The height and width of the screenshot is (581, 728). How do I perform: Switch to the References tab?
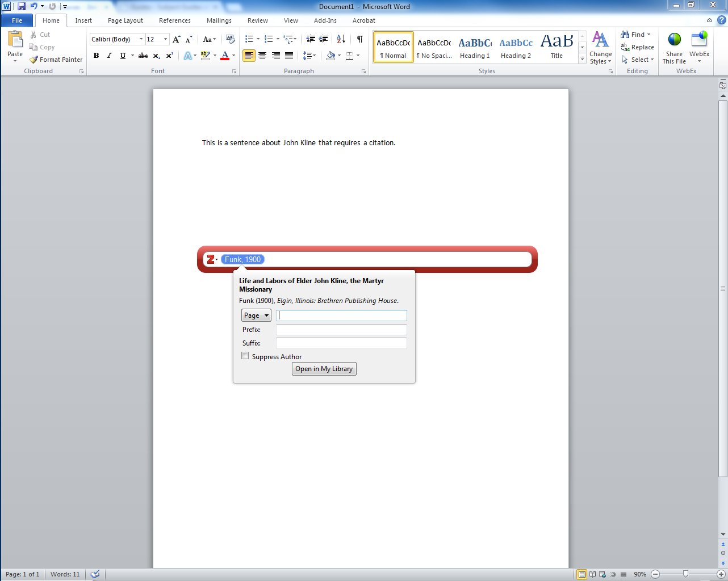point(175,20)
